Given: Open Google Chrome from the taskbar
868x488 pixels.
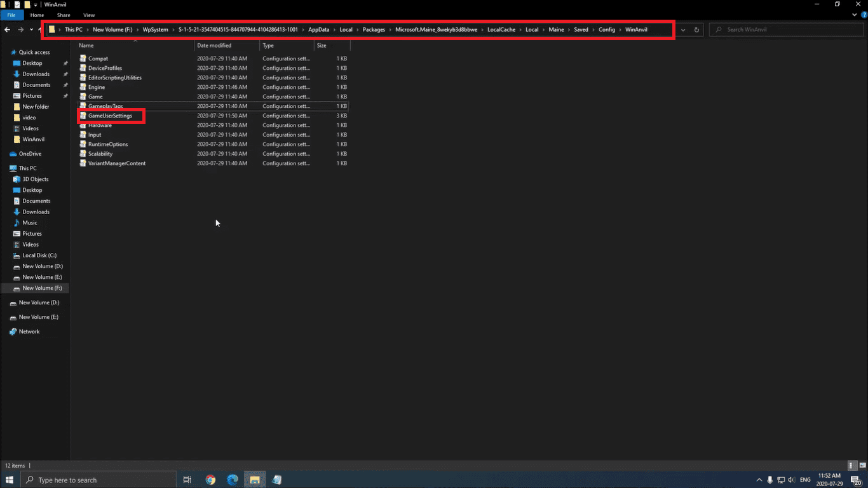Looking at the screenshot, I should click(x=210, y=480).
